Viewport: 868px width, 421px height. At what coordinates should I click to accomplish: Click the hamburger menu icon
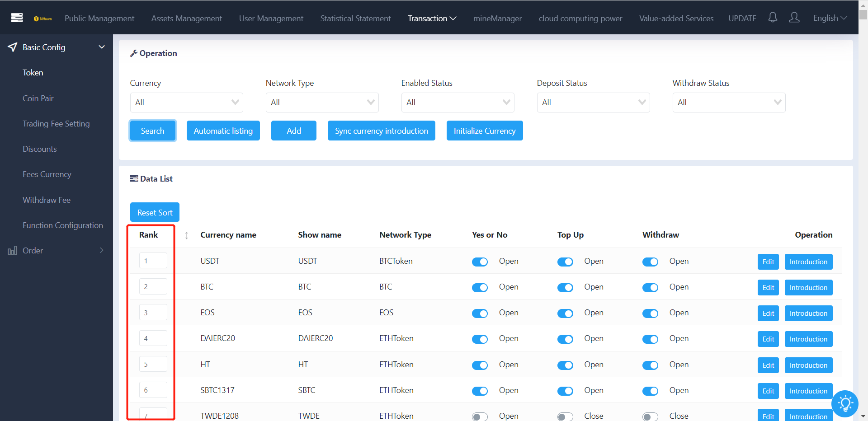(x=17, y=18)
